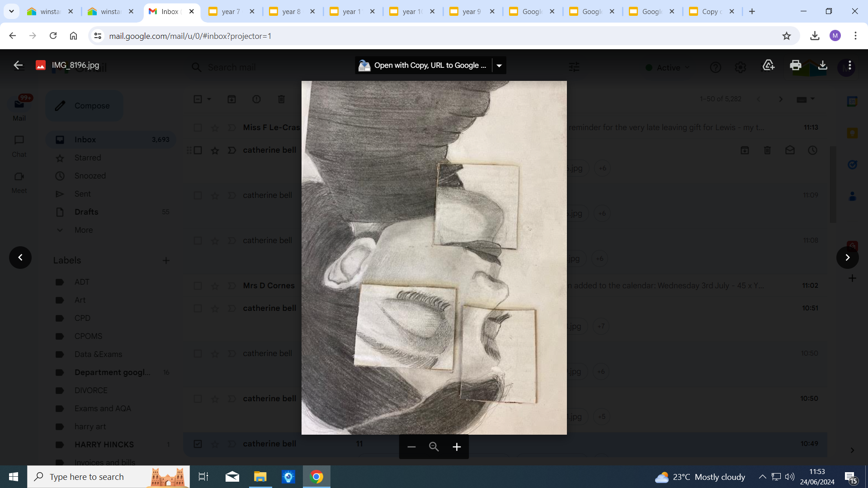
Task: Open the 'Open with' apps dropdown arrow
Action: [x=499, y=66]
